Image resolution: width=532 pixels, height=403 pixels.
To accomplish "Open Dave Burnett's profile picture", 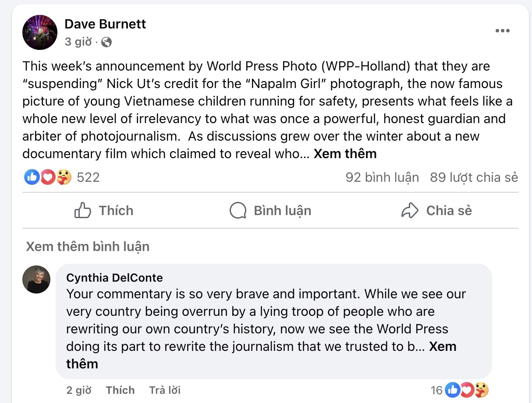I will point(40,32).
